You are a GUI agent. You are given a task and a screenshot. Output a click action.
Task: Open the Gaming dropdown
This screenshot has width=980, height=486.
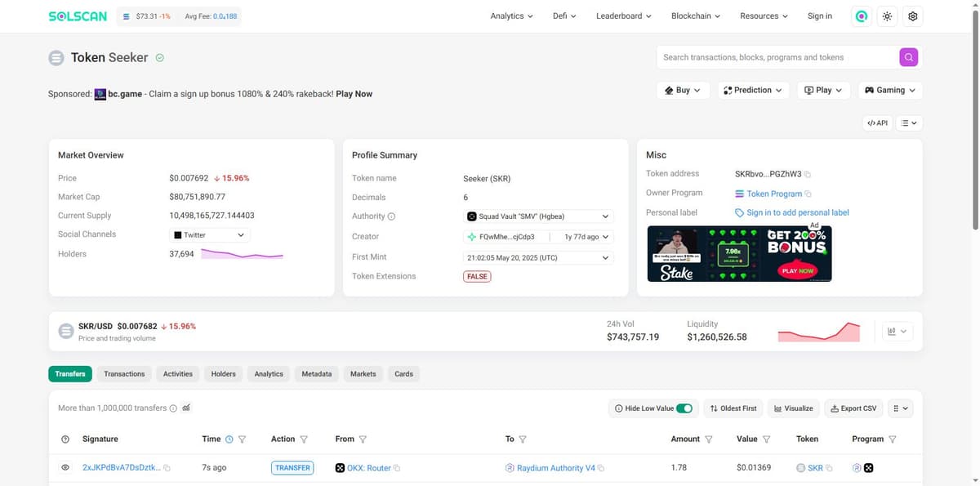[890, 90]
